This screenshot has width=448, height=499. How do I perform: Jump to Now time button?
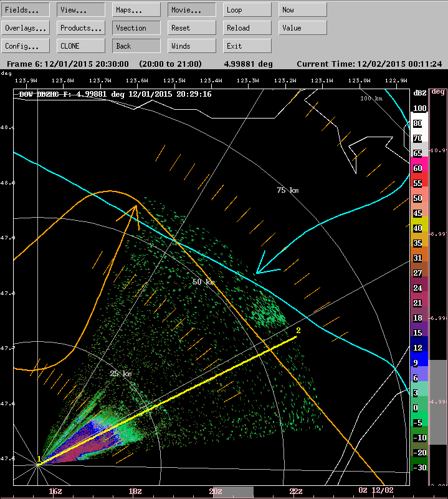(303, 10)
